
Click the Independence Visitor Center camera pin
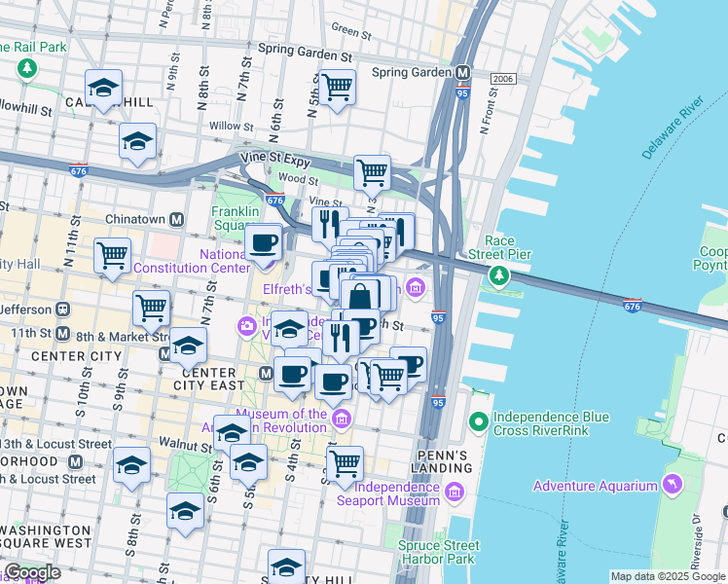pos(247,326)
